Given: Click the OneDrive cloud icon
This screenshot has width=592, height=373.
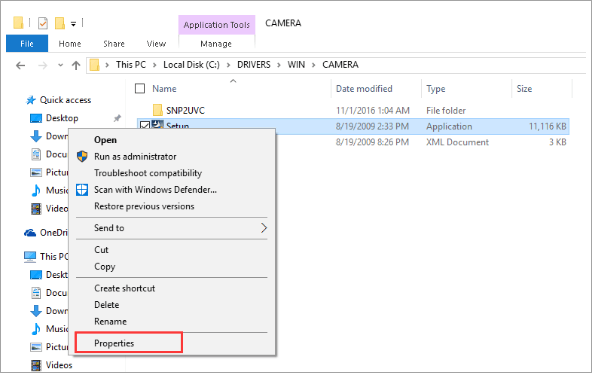Looking at the screenshot, I should click(x=30, y=233).
